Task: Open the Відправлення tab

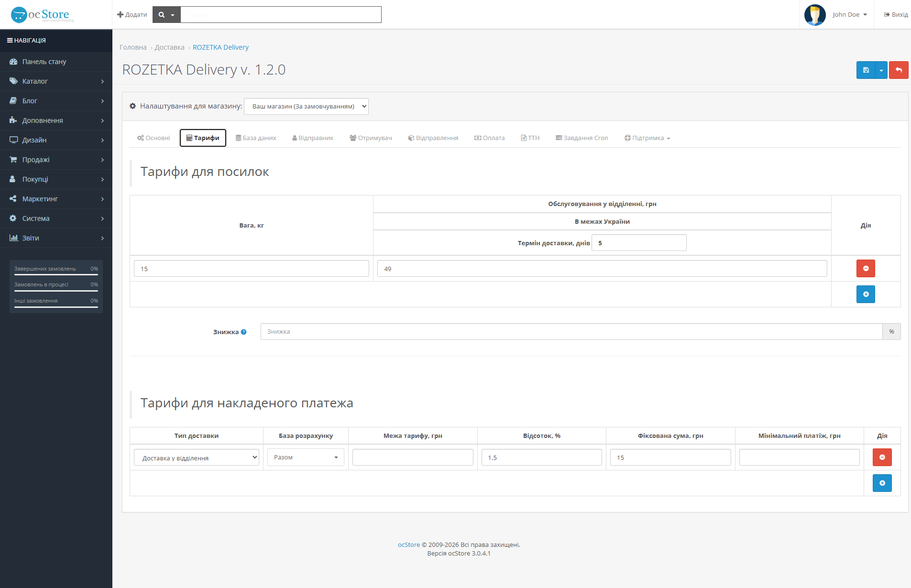Action: point(433,138)
